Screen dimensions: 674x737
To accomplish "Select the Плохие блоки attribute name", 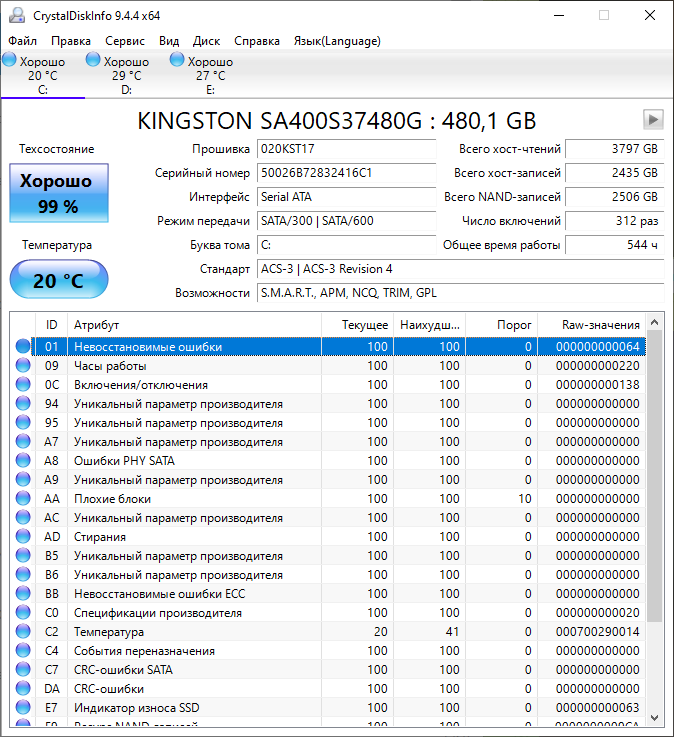I will click(112, 499).
